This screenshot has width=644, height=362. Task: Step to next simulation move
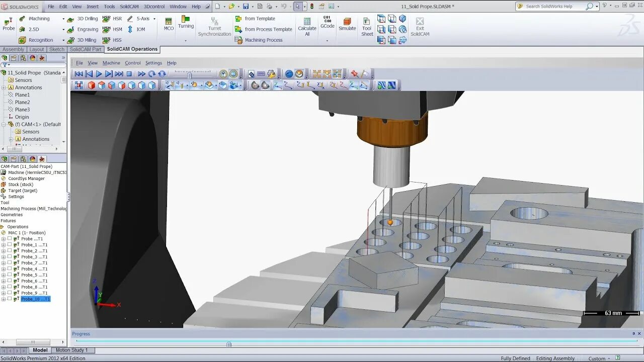pos(109,74)
